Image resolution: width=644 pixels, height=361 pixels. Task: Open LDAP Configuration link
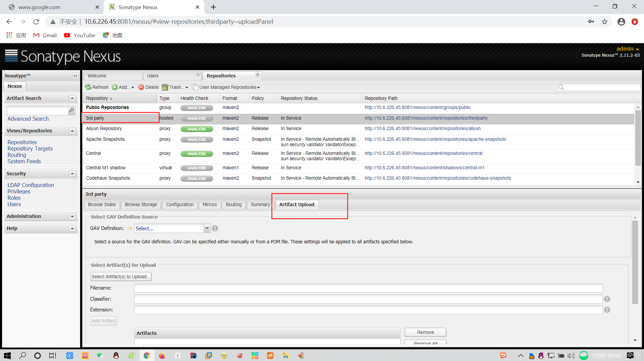(31, 185)
